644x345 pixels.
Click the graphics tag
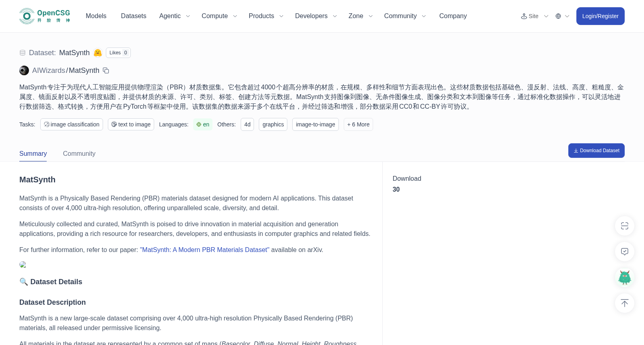(x=273, y=124)
